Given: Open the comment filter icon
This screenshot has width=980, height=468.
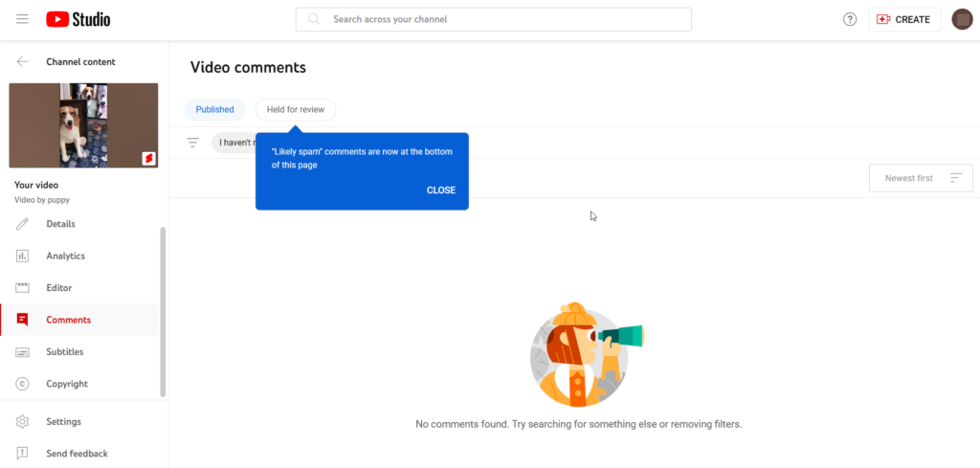Looking at the screenshot, I should (192, 143).
